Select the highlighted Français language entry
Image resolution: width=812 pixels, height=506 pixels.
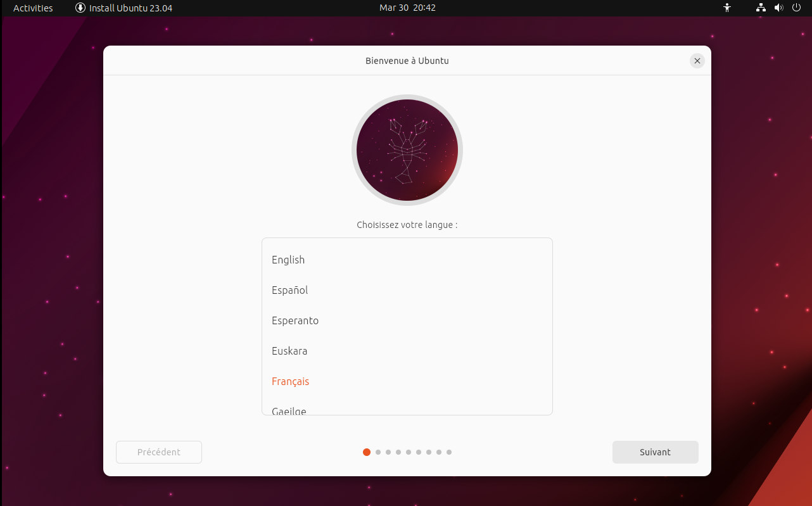407,381
